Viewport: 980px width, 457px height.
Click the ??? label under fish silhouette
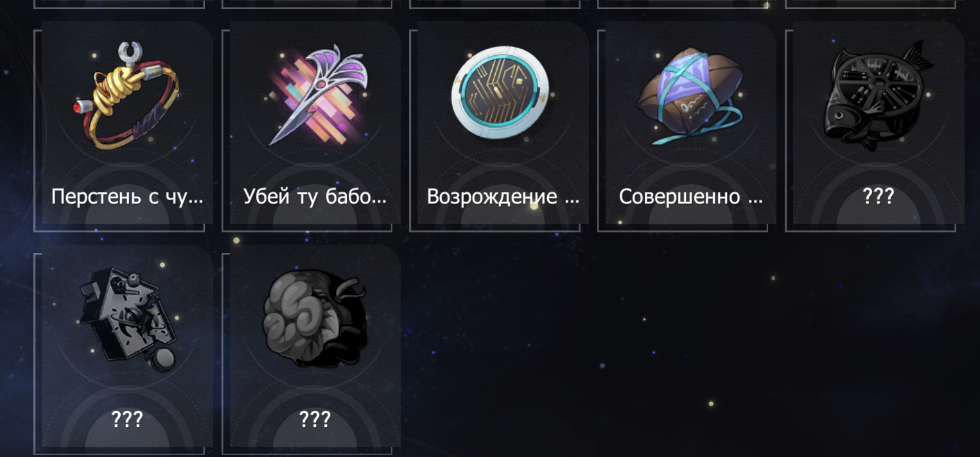879,196
